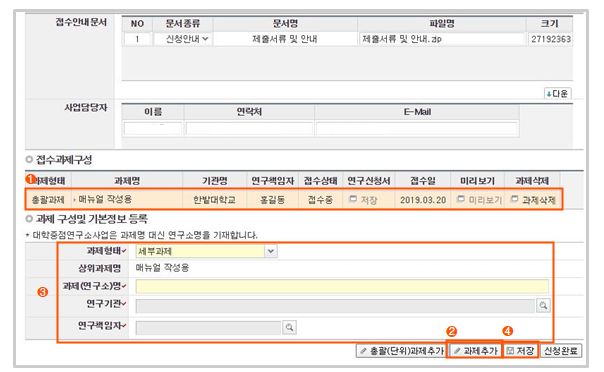Click the 사업담당자 E-Mail field
The height and width of the screenshot is (372, 604).
point(416,129)
